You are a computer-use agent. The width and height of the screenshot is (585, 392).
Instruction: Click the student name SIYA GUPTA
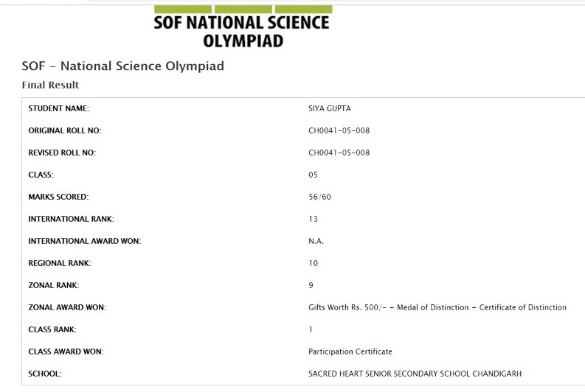click(330, 108)
